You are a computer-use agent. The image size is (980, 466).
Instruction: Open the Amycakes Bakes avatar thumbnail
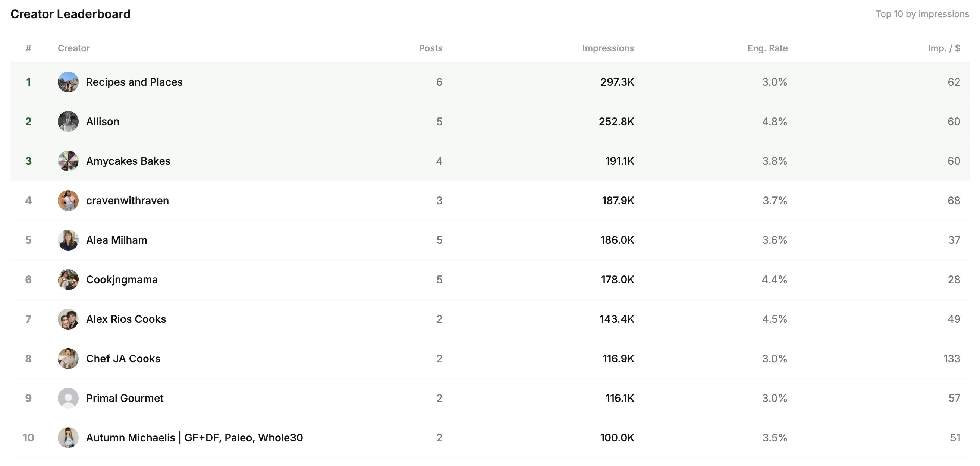pos(68,161)
